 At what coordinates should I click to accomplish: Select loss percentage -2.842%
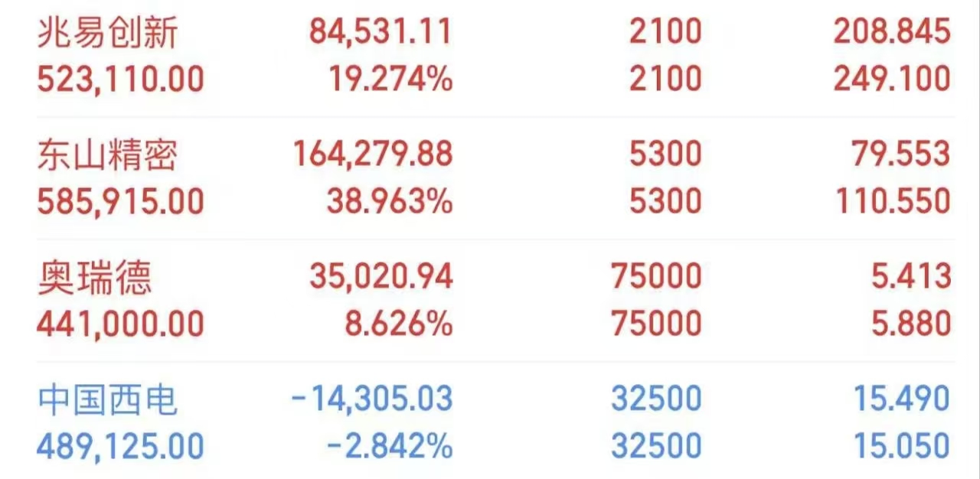click(390, 446)
